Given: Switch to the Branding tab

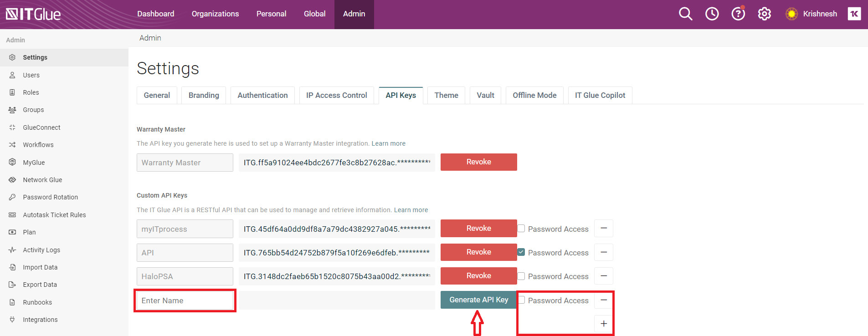Looking at the screenshot, I should (x=204, y=95).
